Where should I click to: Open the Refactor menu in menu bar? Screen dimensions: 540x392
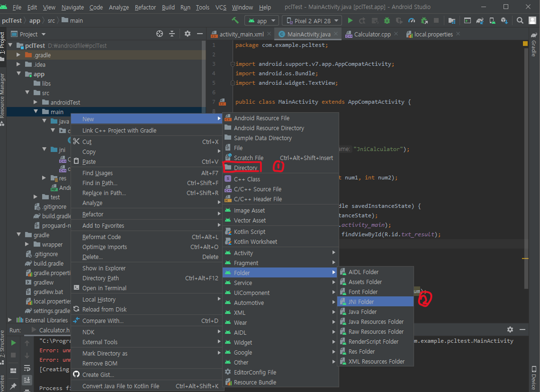tap(145, 7)
